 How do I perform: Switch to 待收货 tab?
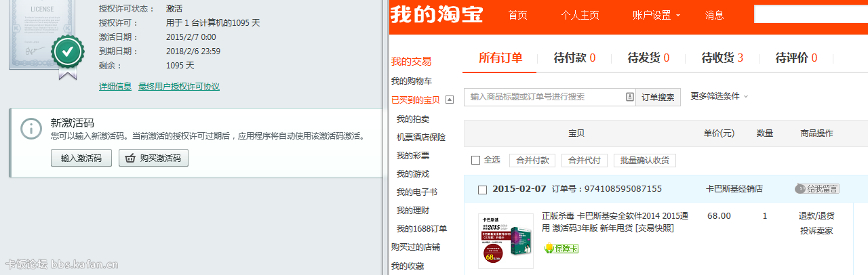tap(722, 58)
